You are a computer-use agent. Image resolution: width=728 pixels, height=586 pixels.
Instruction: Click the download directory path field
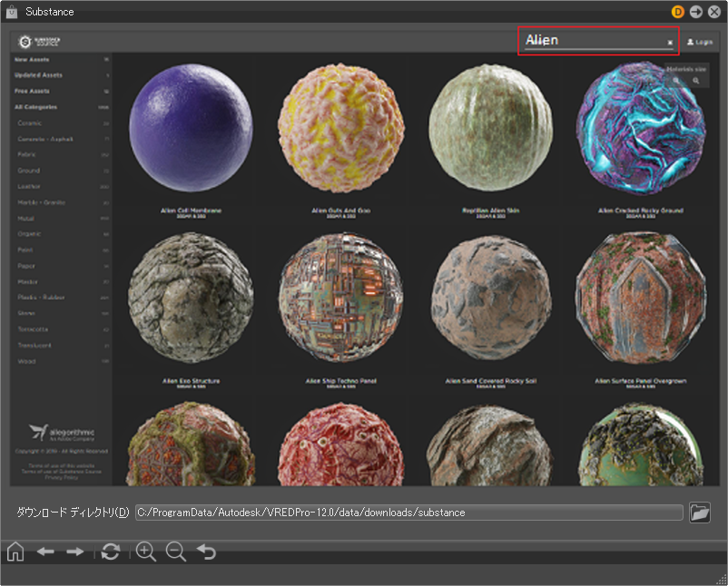(408, 513)
